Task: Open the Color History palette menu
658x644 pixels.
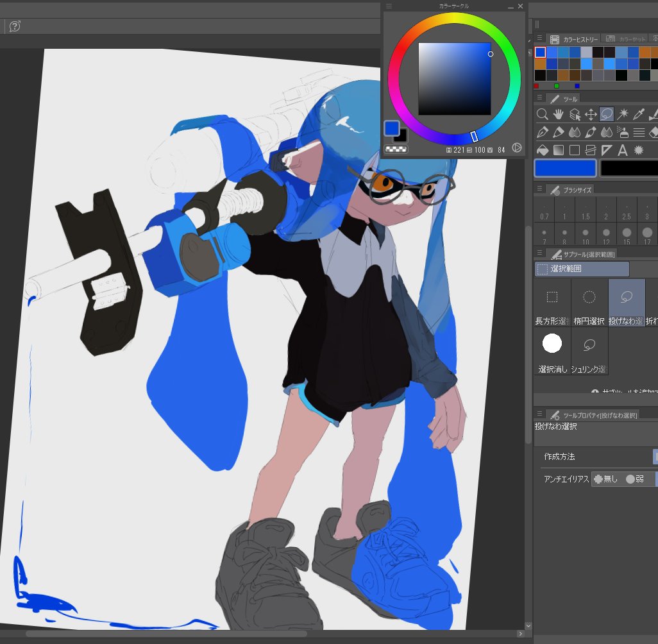Action: (539, 38)
